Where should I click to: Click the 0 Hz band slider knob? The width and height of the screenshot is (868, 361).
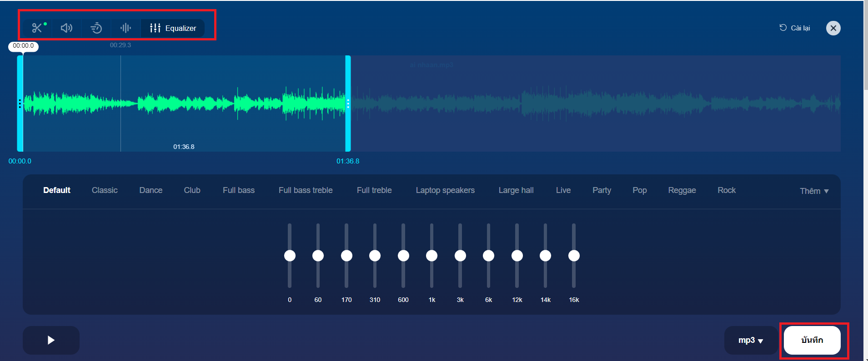tap(290, 256)
